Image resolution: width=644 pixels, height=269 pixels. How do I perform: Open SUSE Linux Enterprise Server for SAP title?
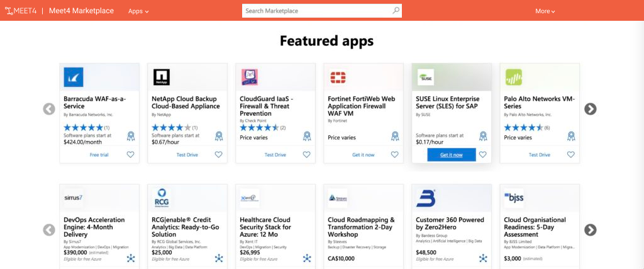pyautogui.click(x=447, y=103)
